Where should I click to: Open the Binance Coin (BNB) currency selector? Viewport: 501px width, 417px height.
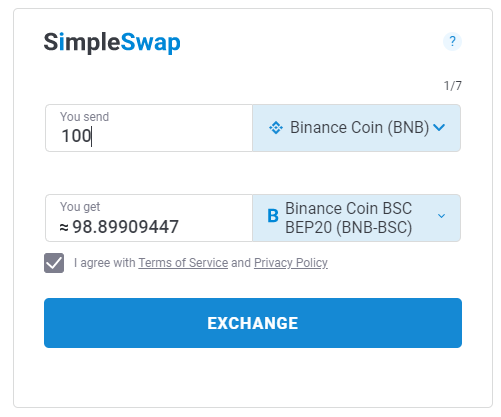[356, 128]
